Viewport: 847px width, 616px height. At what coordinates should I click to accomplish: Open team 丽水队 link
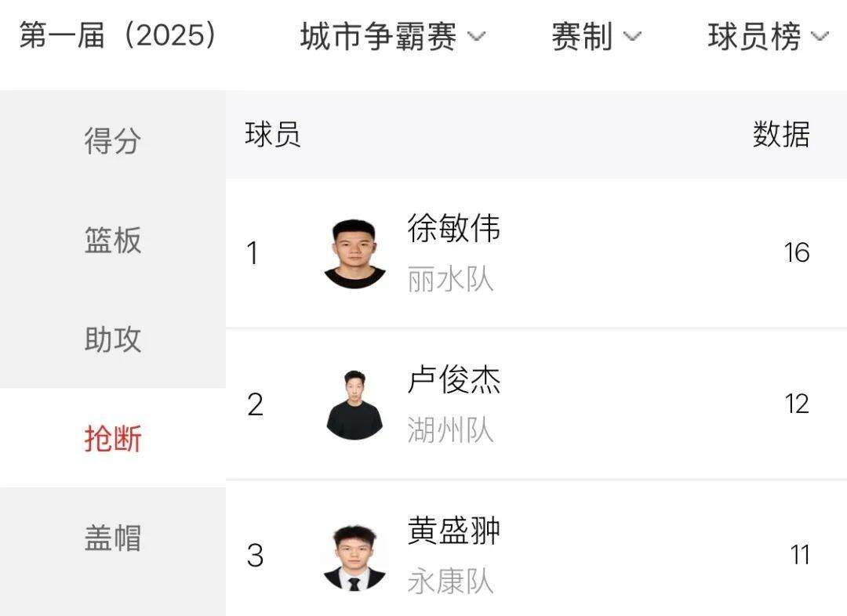450,280
